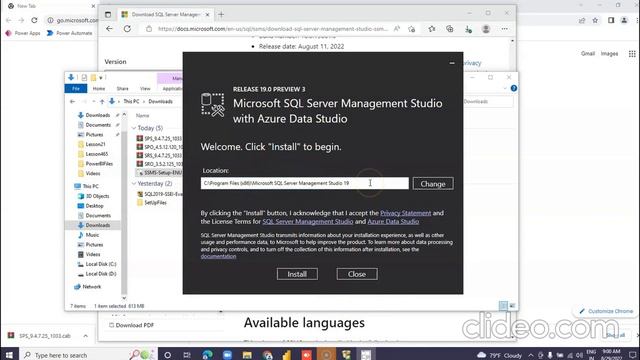Reload page in background Chrome window

[x=34, y=20]
